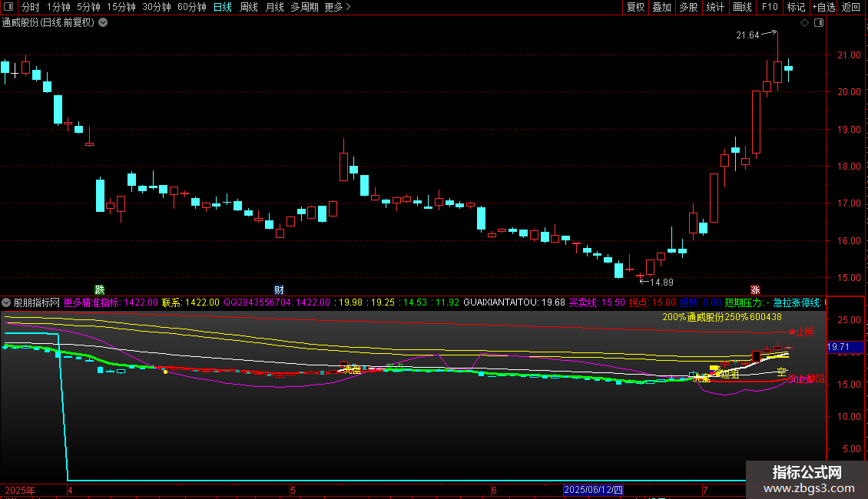Toggle the left sidebar panel icon
868x499 pixels.
(x=8, y=7)
